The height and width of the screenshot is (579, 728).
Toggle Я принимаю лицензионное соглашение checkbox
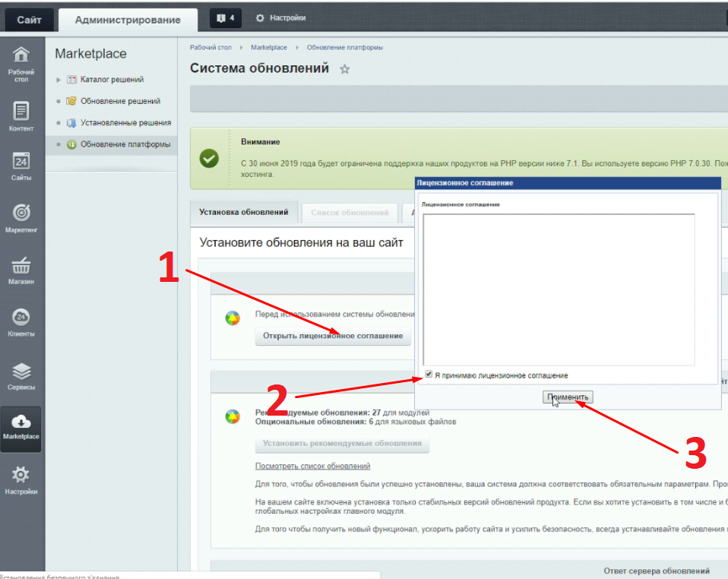click(429, 375)
